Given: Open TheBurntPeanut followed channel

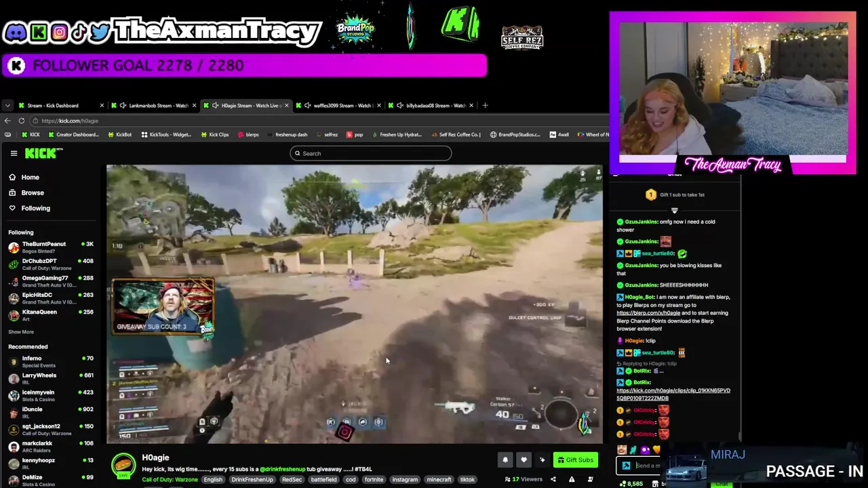Looking at the screenshot, I should tap(51, 247).
